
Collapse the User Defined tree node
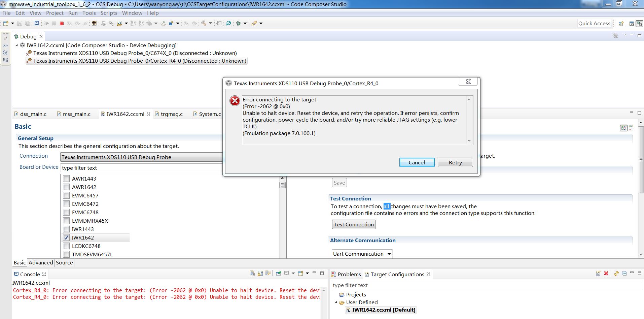[336, 302]
